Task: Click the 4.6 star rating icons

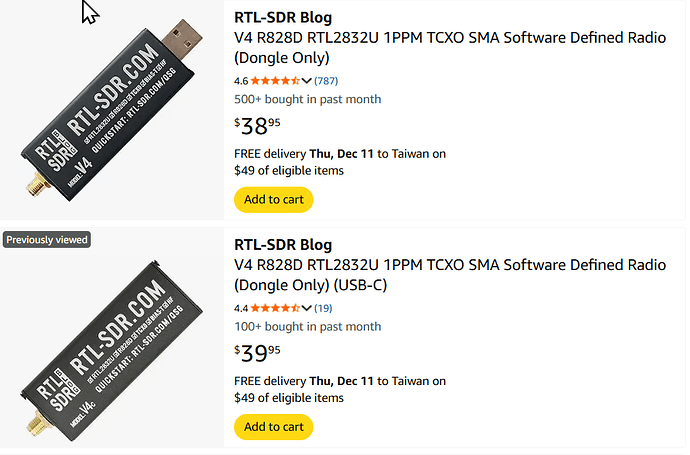Action: [275, 81]
